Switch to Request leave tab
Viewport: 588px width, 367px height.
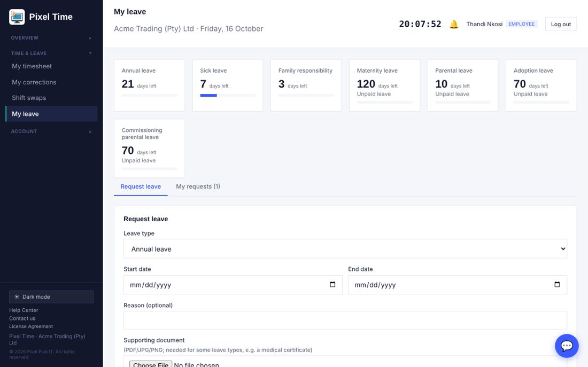tap(141, 186)
